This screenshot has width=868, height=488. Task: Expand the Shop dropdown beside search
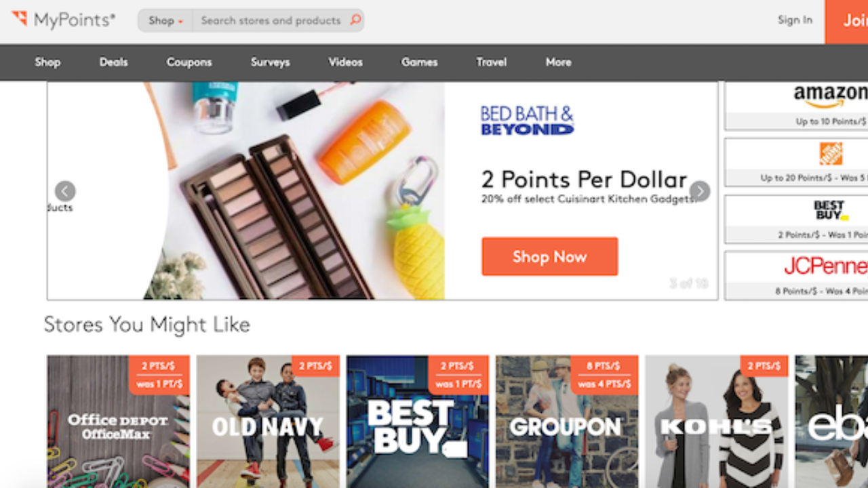[x=165, y=20]
